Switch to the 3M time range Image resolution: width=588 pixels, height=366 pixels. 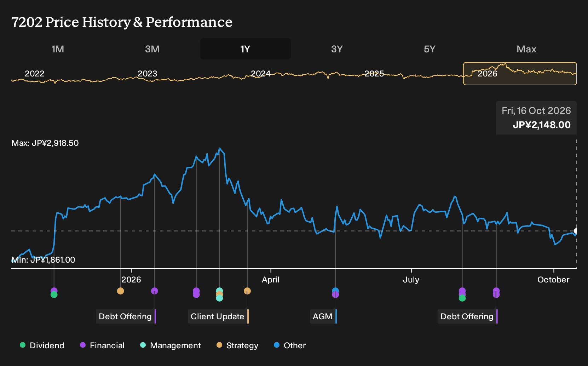(x=152, y=49)
